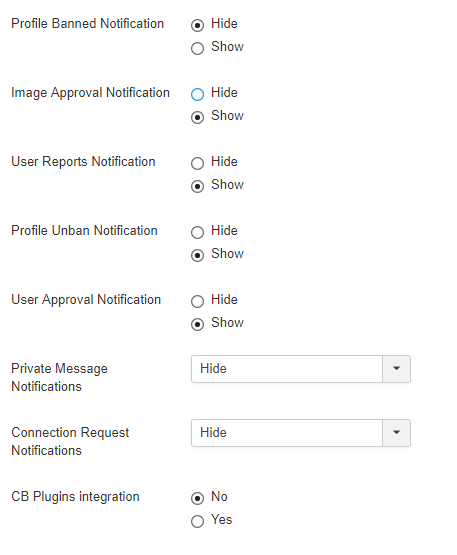This screenshot has width=457, height=555.
Task: Click the Profile Banned Notification label
Action: coord(87,24)
